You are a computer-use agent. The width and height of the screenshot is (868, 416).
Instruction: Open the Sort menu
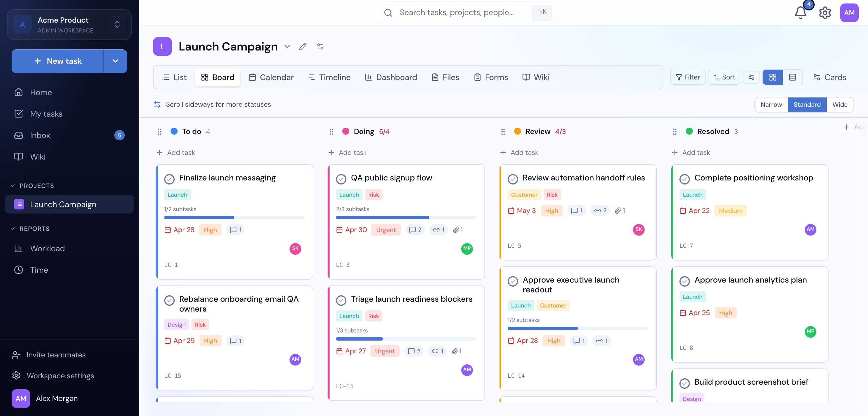coord(724,77)
